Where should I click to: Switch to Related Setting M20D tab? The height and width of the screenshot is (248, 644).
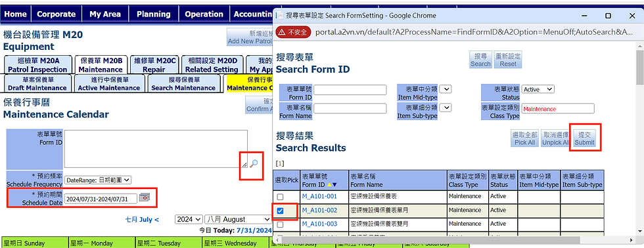(x=212, y=65)
